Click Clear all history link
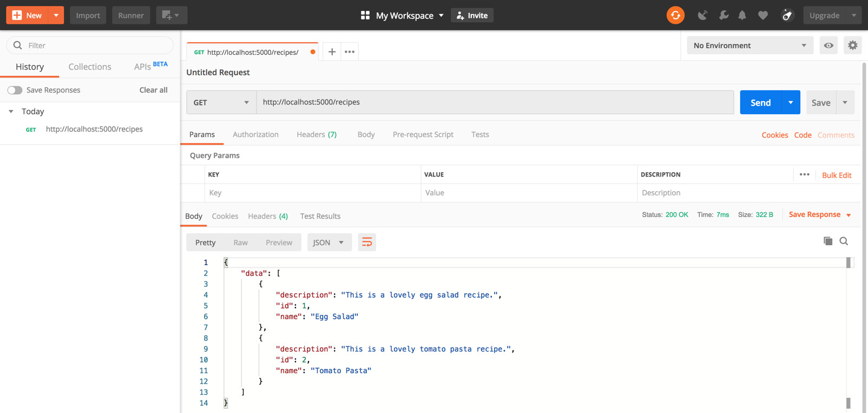This screenshot has width=868, height=413. click(x=153, y=90)
